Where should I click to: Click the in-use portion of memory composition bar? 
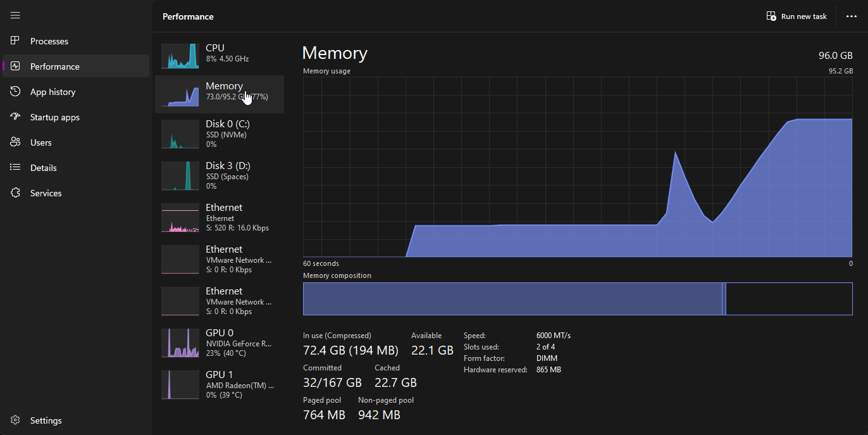coord(512,299)
